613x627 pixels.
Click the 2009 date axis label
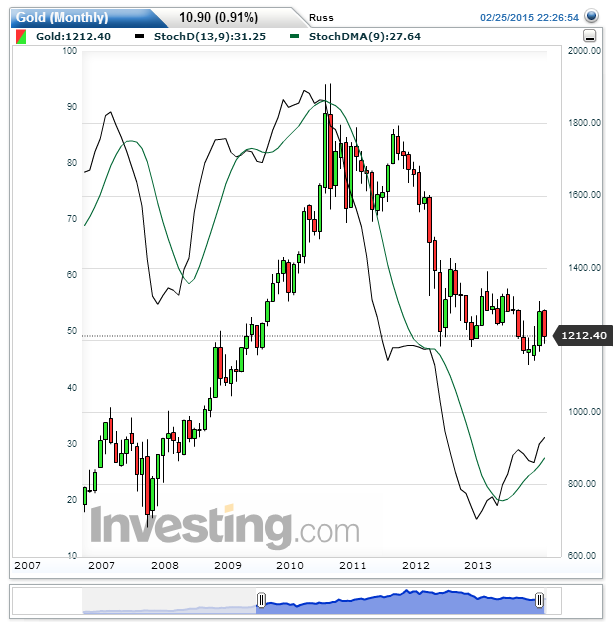tap(228, 565)
